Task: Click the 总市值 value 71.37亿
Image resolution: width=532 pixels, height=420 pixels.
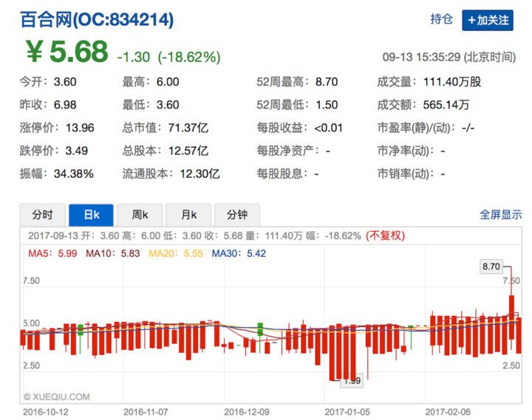Action: 188,128
